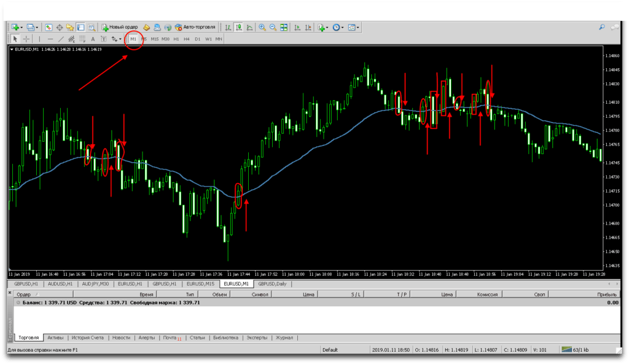This screenshot has width=629, height=364.
Task: Zoom in on the chart
Action: [262, 27]
